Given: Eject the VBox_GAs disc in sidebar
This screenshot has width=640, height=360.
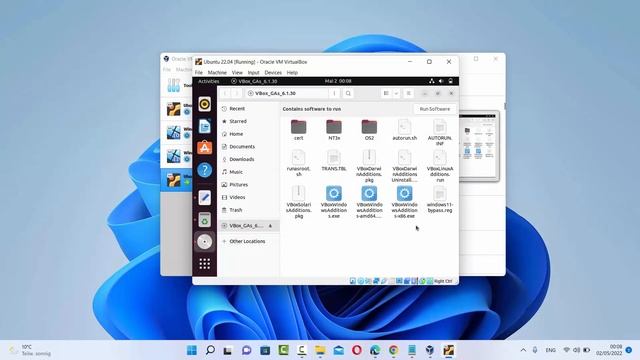Looking at the screenshot, I should tap(270, 226).
